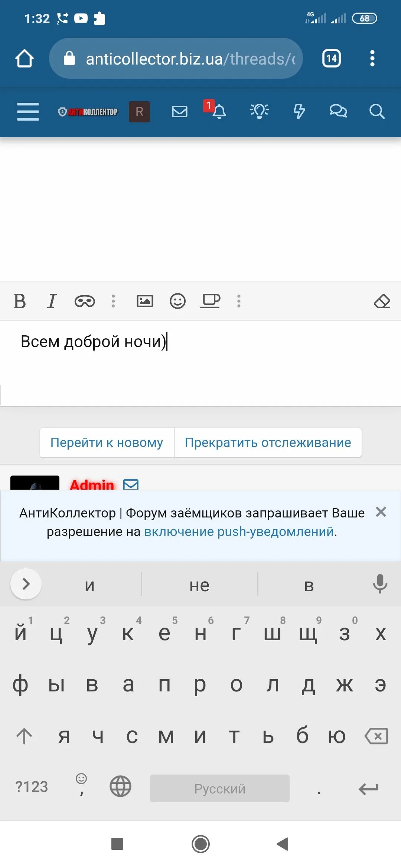Dismiss the push notification banner
The width and height of the screenshot is (401, 868).
tap(381, 512)
